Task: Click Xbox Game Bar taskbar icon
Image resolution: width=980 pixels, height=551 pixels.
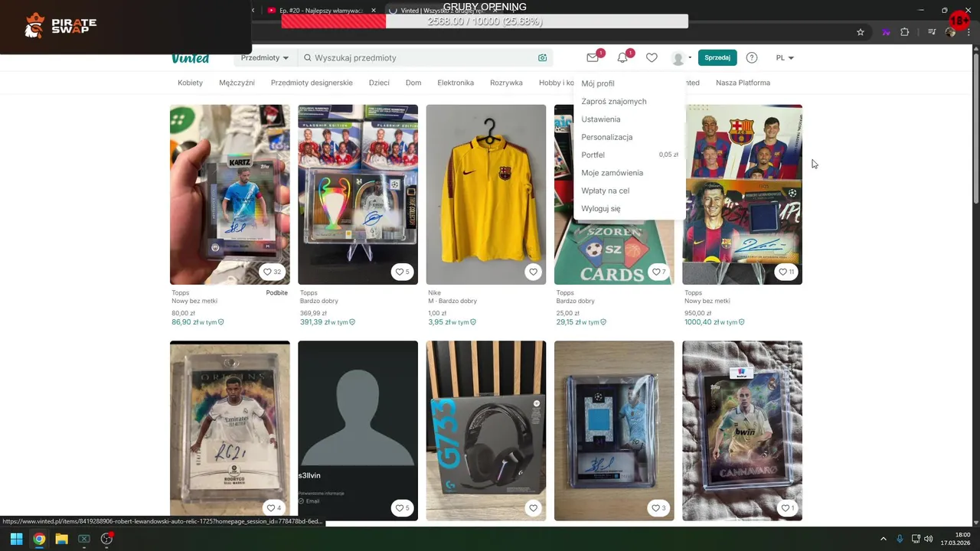Action: point(84,539)
